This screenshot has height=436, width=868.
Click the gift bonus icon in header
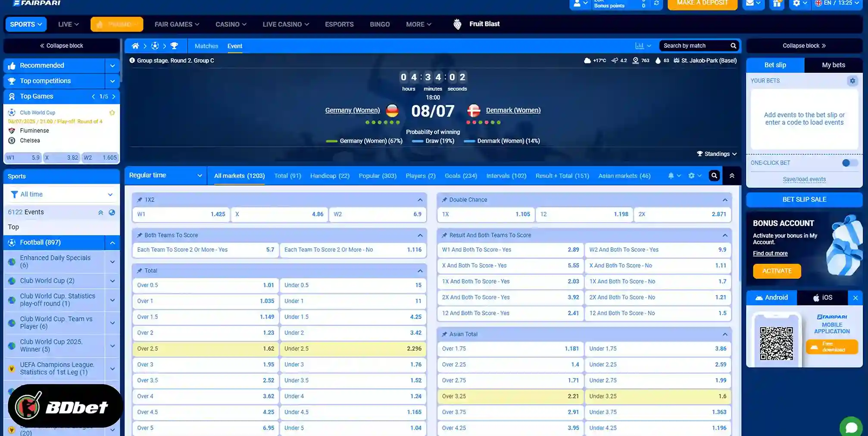tap(777, 3)
